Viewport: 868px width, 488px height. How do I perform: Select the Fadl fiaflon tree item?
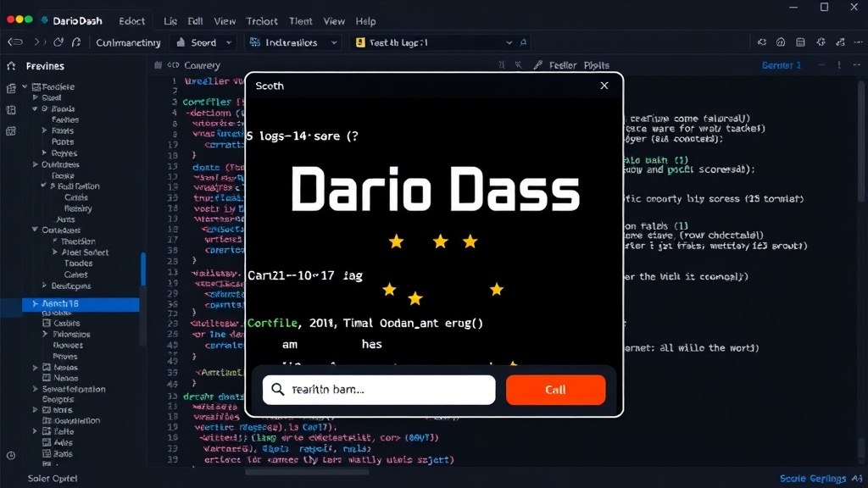tap(78, 186)
